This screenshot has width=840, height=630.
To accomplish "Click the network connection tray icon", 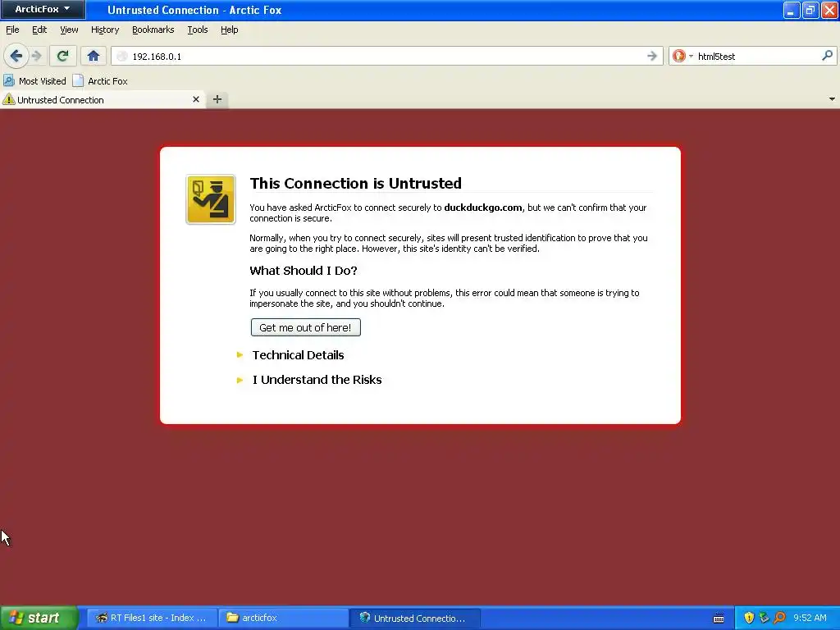I will [764, 618].
